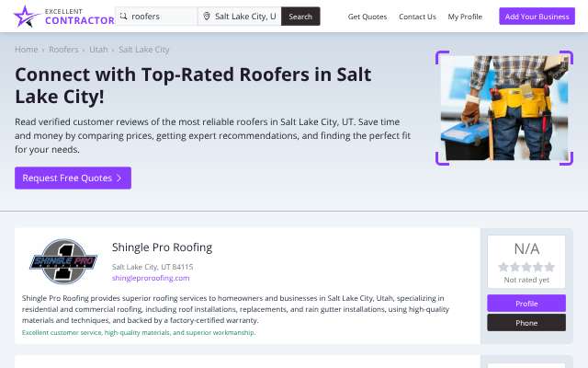Click the dark Search button
The image size is (588, 368).
pos(300,17)
